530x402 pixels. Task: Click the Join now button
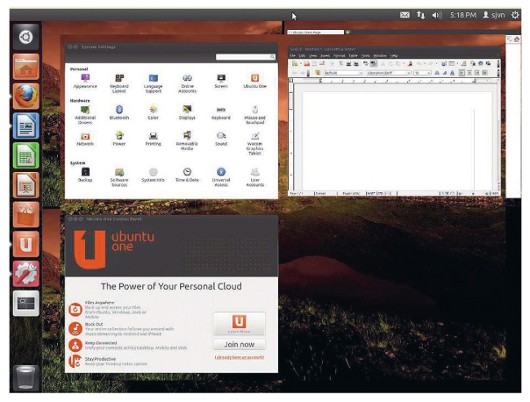pyautogui.click(x=239, y=345)
